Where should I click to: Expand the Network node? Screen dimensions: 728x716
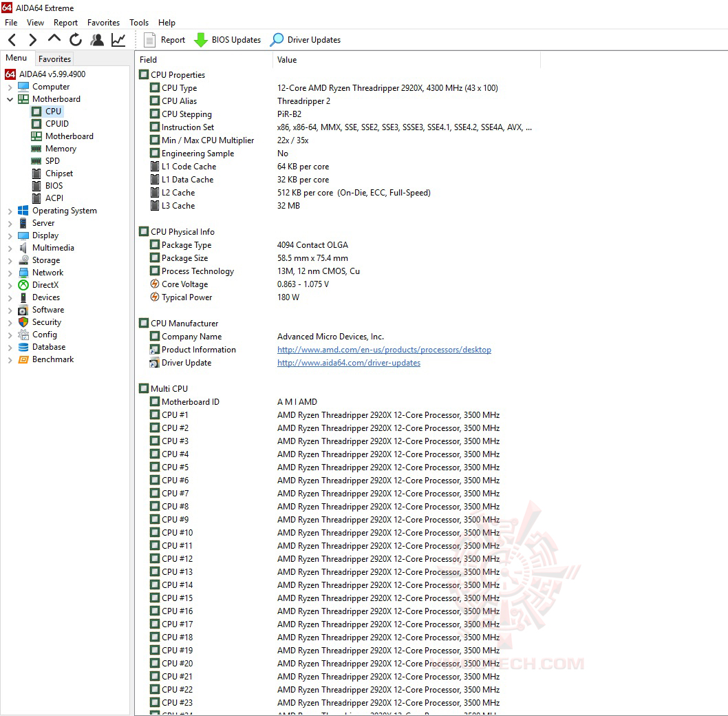coord(10,273)
